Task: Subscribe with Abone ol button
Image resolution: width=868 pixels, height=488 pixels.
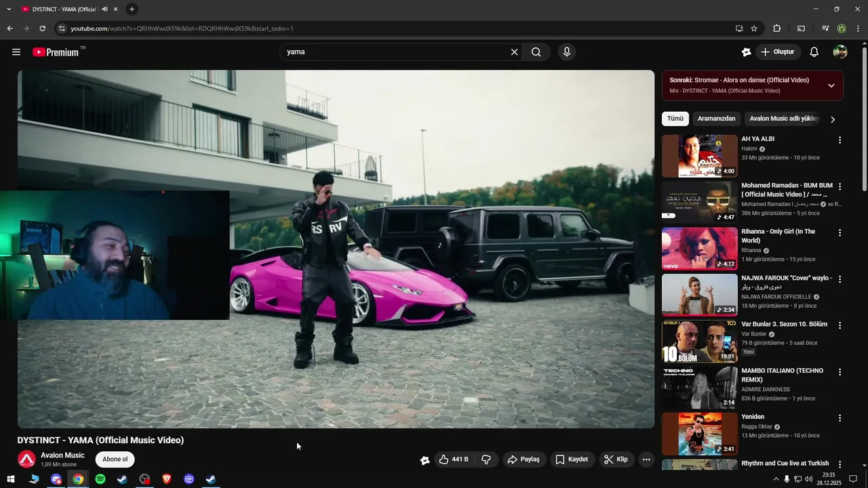Action: (x=115, y=460)
